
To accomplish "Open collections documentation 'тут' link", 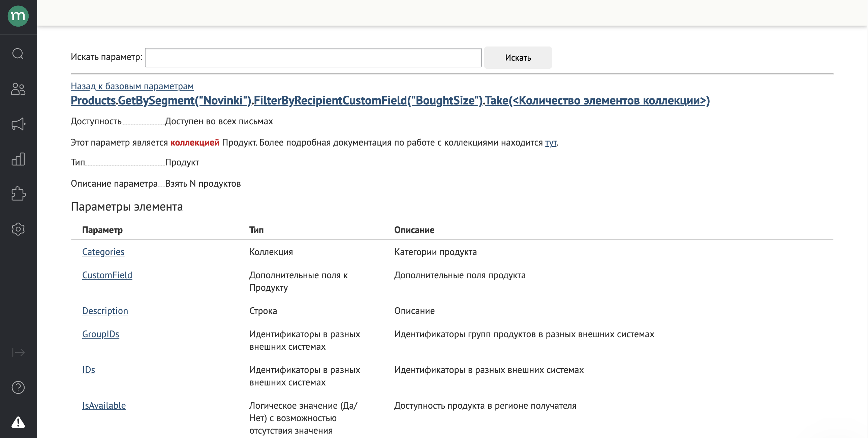I will coord(551,143).
